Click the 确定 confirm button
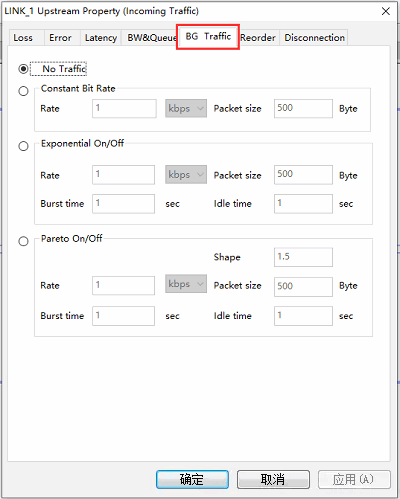 click(x=192, y=479)
